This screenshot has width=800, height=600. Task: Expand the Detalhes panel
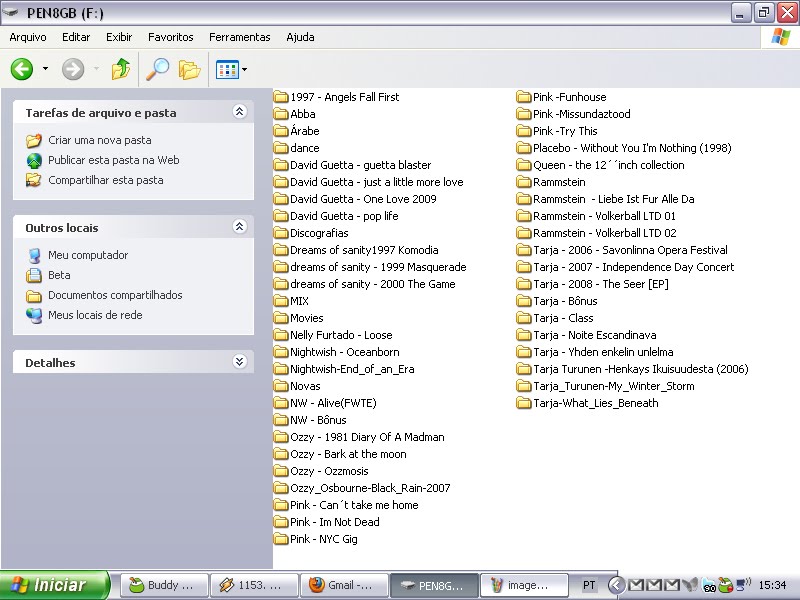click(x=240, y=362)
